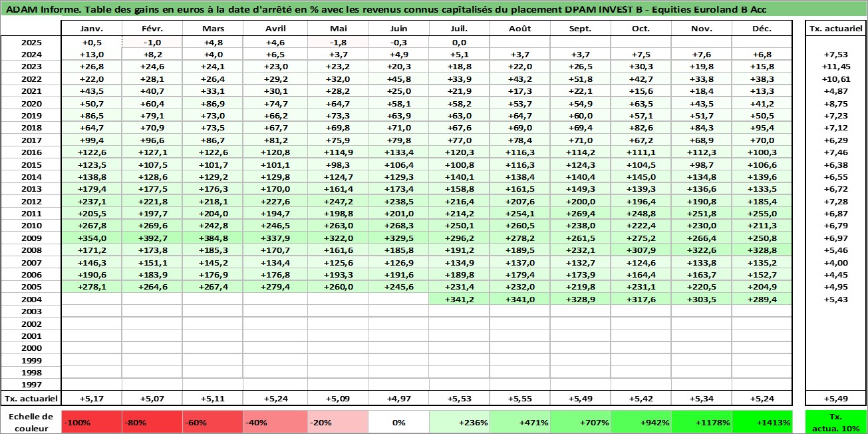Select the Mars column header
The height and width of the screenshot is (434, 868).
pos(213,29)
